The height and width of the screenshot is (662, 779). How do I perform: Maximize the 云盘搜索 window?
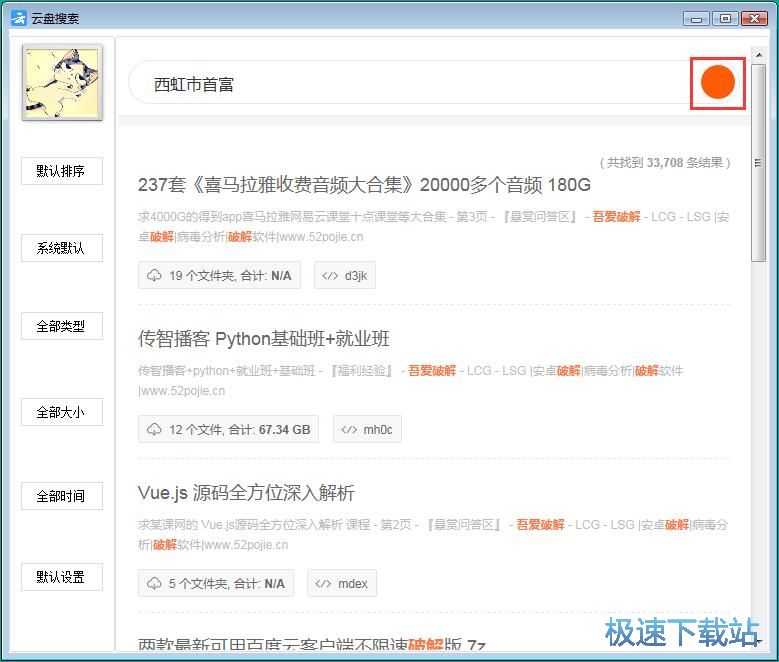point(725,18)
